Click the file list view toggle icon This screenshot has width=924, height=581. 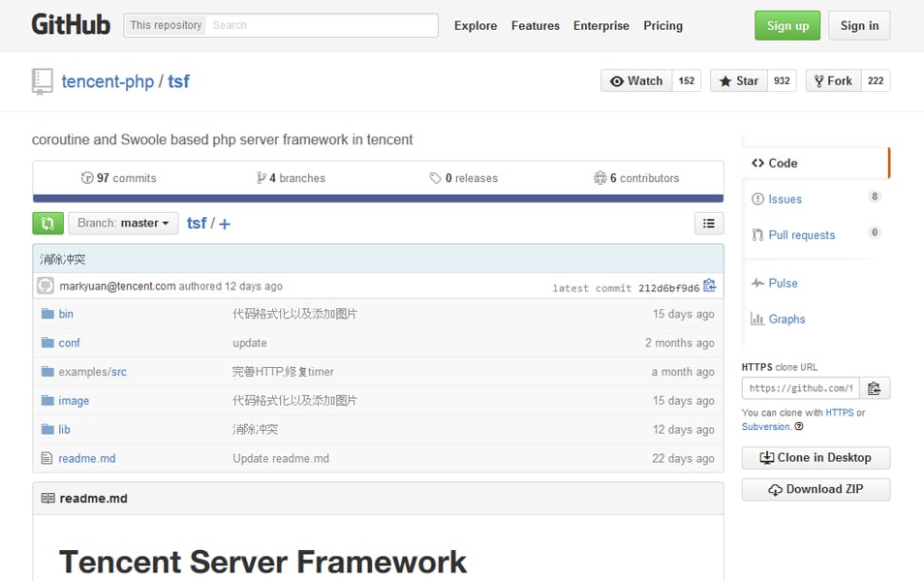tap(709, 224)
